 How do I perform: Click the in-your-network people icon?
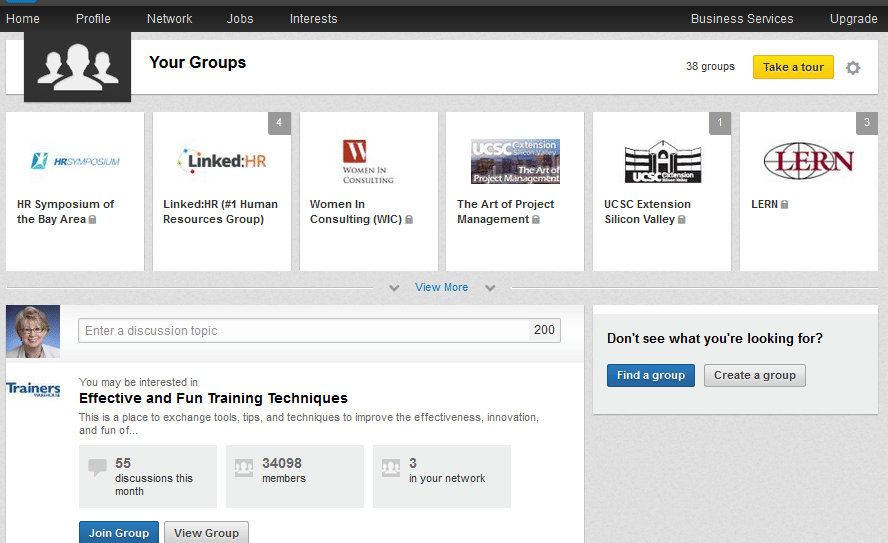click(x=391, y=468)
